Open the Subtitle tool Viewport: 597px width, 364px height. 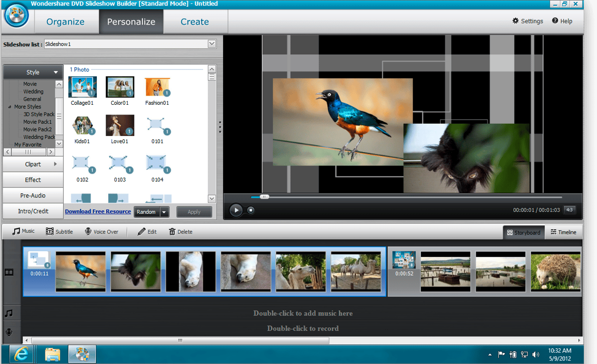(x=59, y=231)
